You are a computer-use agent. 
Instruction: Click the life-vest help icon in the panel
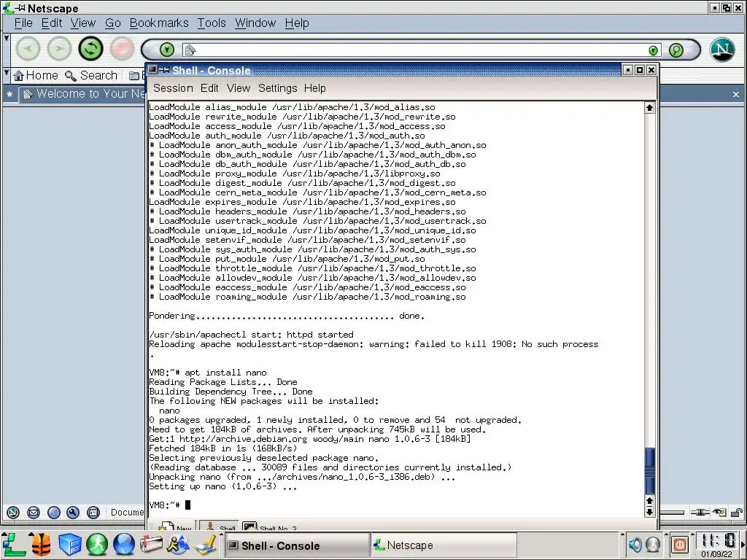tap(42, 544)
